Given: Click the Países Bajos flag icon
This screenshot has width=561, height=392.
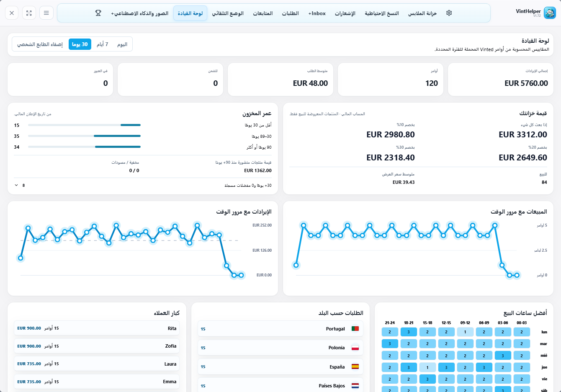Looking at the screenshot, I should tap(355, 386).
